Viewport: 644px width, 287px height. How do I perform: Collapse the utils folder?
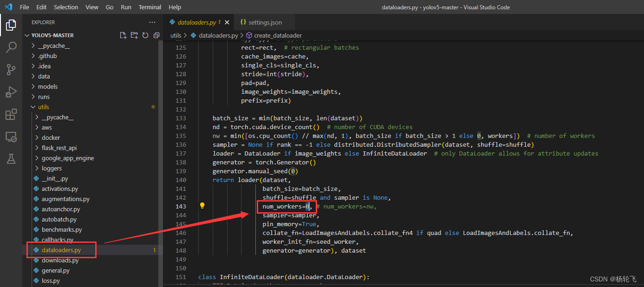pyautogui.click(x=43, y=107)
